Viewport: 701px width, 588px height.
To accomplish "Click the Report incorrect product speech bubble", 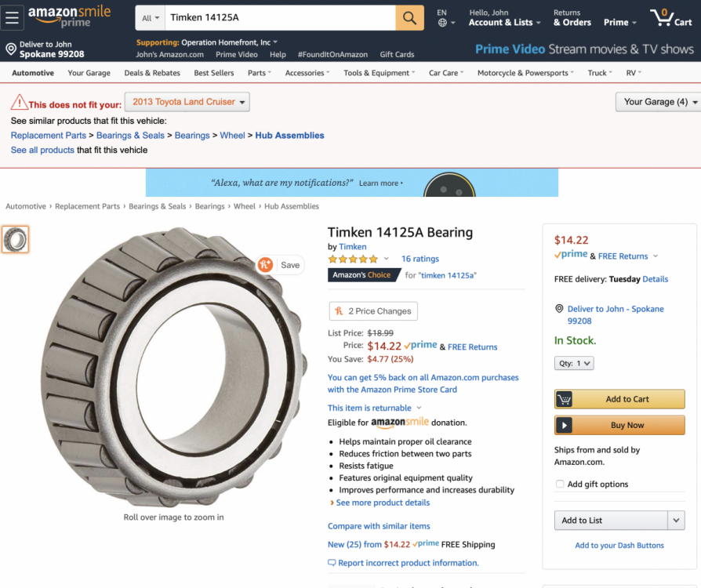I will [x=332, y=563].
